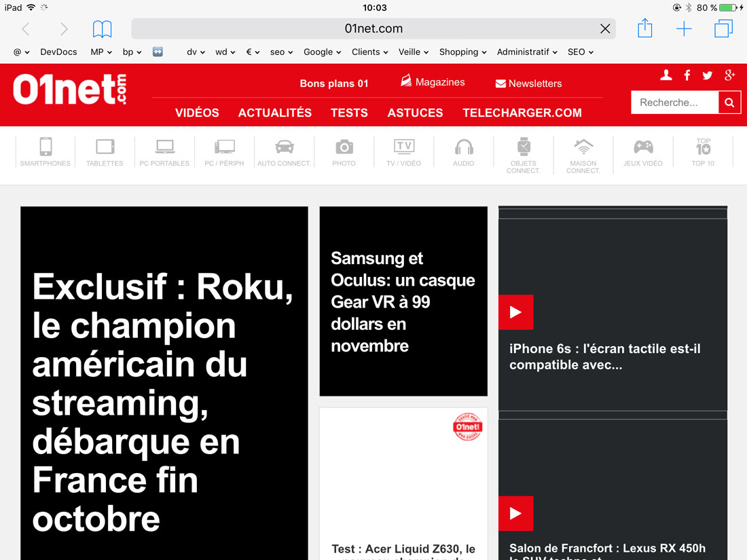
Task: Tap the 01net.com address bar
Action: point(373,29)
